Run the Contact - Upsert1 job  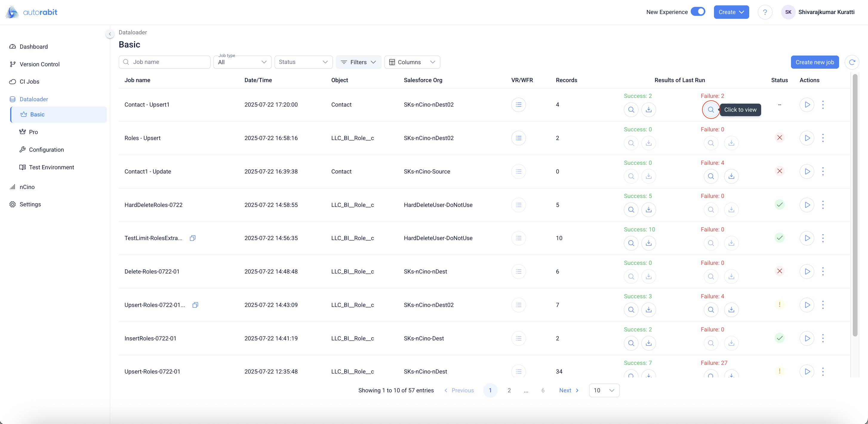[807, 105]
